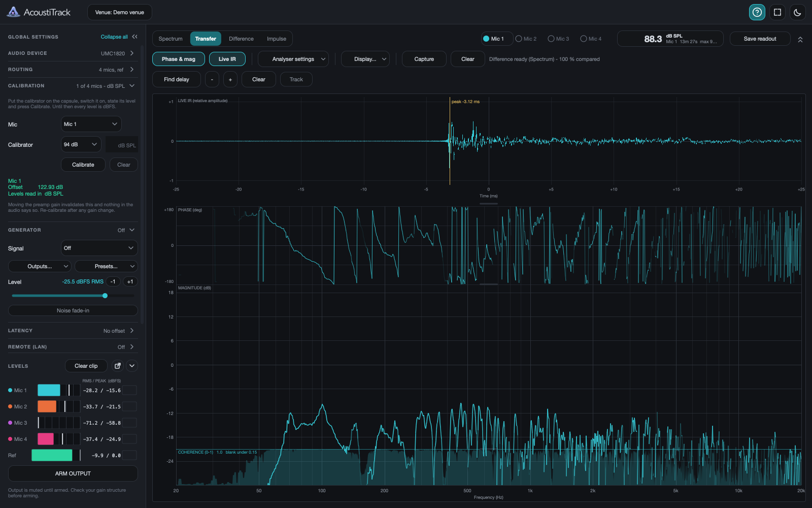Click the dB SPL calibrator input field
The width and height of the screenshot is (812, 508).
click(x=122, y=145)
